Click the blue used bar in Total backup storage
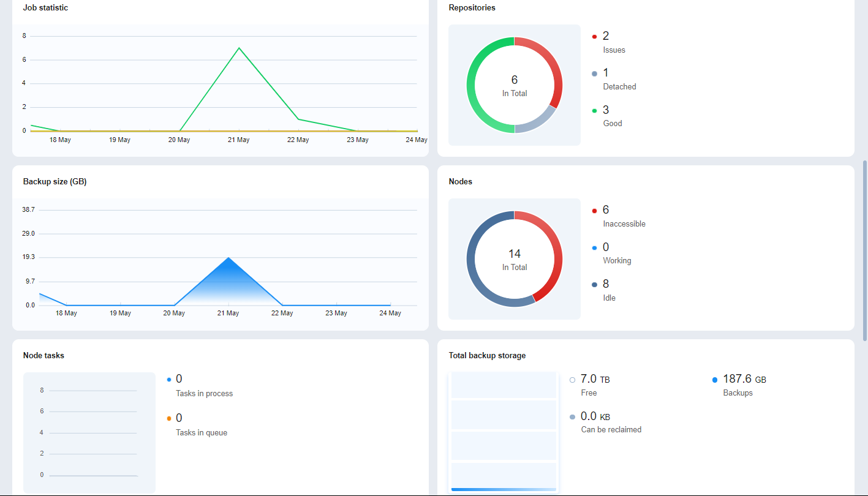Viewport: 868px width, 496px height. 504,489
